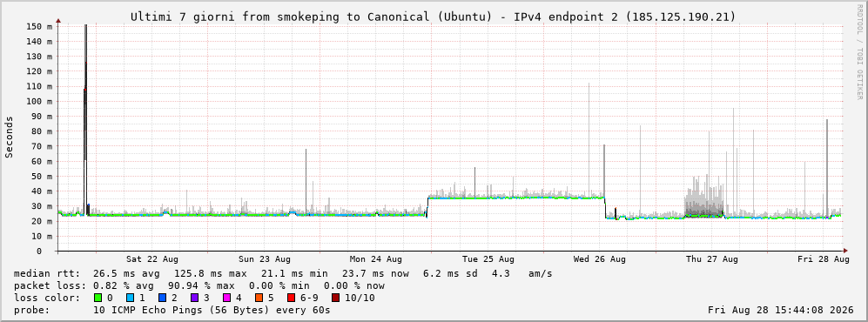Click the Mon 24 Aug axis label
Screen dimensions: 868x322
click(x=376, y=259)
